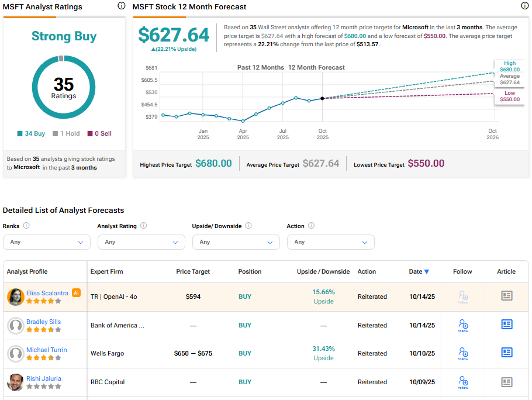Viewport: 532px width, 400px height.
Task: Click the Oct 2025 point on forecast chart
Action: click(322, 98)
